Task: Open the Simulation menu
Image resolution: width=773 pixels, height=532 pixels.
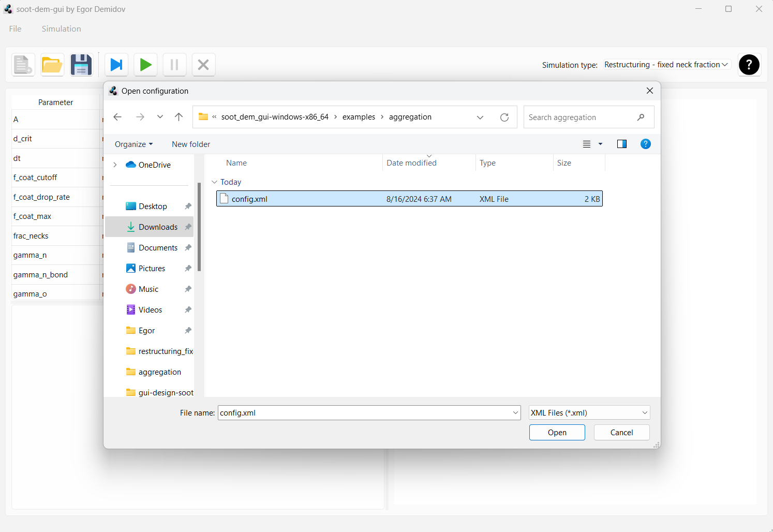Action: click(x=62, y=29)
